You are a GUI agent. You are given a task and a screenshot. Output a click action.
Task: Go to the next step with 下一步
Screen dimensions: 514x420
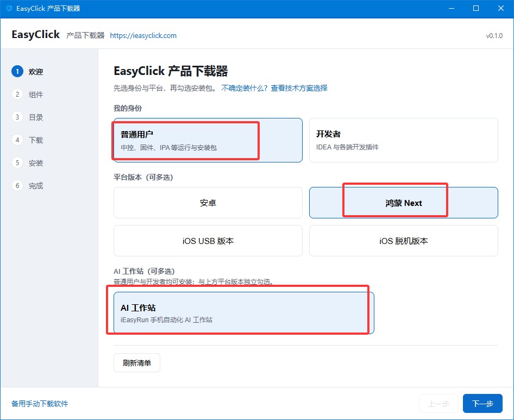click(x=482, y=403)
